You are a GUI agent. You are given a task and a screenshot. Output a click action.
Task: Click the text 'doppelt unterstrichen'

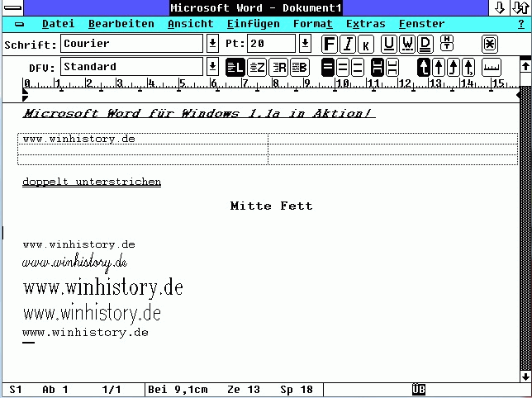(92, 182)
